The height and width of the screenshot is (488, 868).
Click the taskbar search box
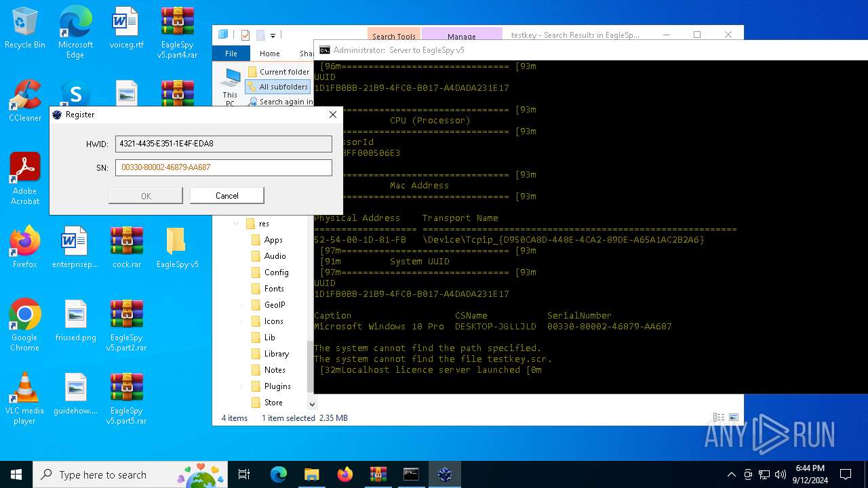coord(132,474)
